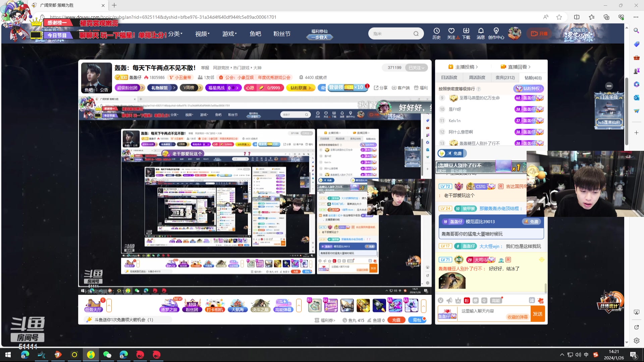Open the 打卡相机 camera feature
Image resolution: width=644 pixels, height=362 pixels.
215,305
